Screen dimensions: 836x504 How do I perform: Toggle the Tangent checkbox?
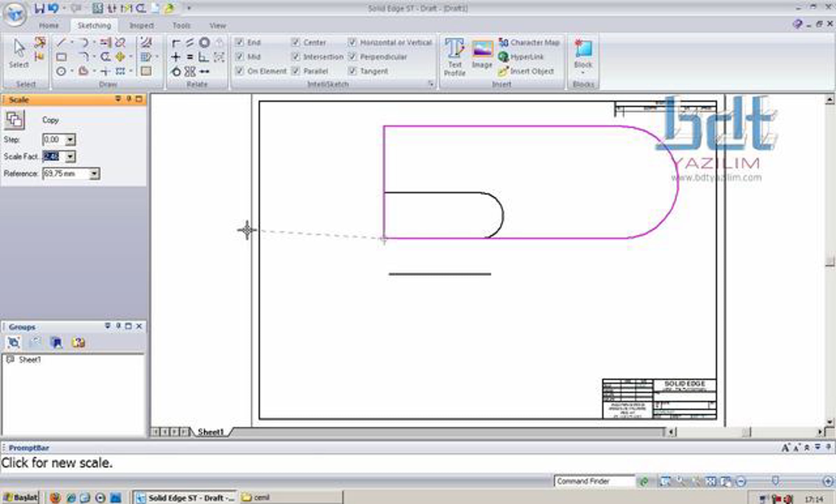[x=352, y=71]
